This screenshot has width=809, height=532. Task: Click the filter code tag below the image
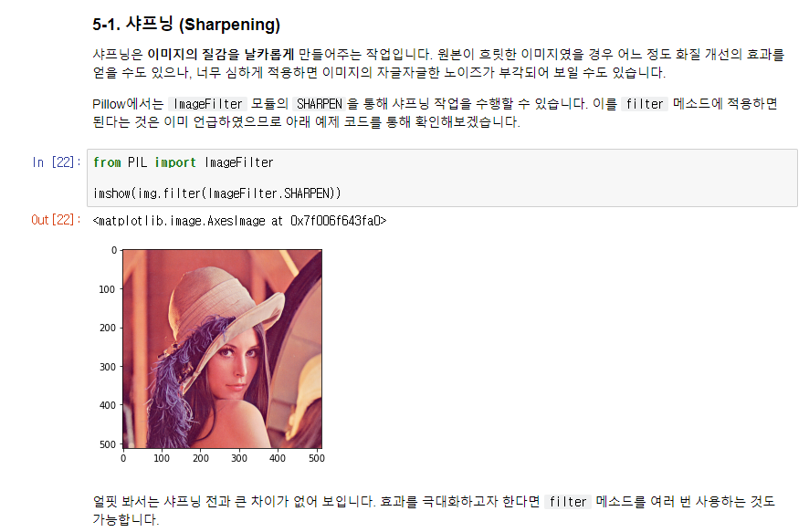[568, 502]
